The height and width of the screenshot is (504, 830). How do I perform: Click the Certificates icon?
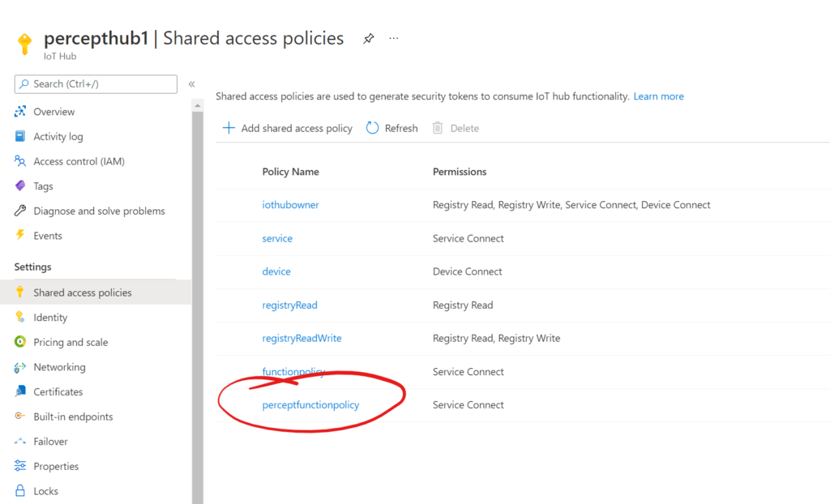tap(19, 391)
